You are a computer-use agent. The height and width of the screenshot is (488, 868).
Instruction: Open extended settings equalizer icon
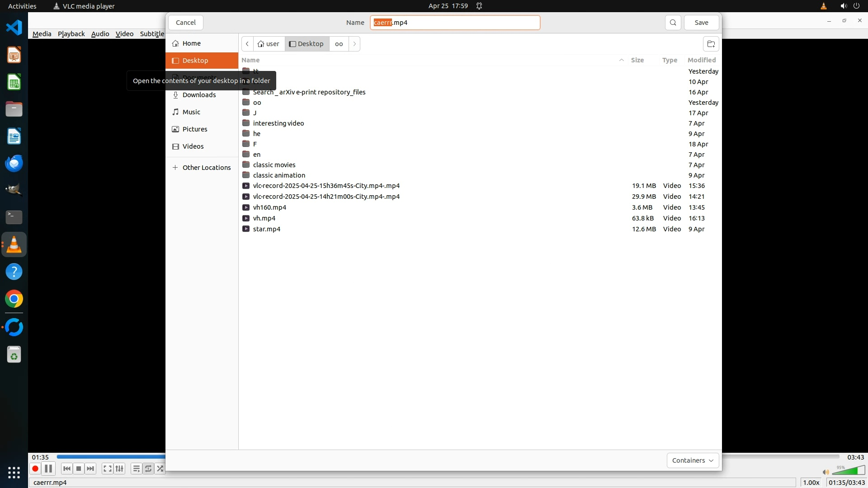[119, 469]
